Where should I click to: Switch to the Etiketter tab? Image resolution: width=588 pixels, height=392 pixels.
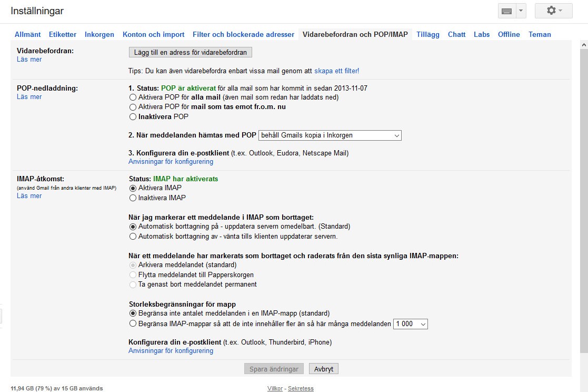[x=62, y=34]
